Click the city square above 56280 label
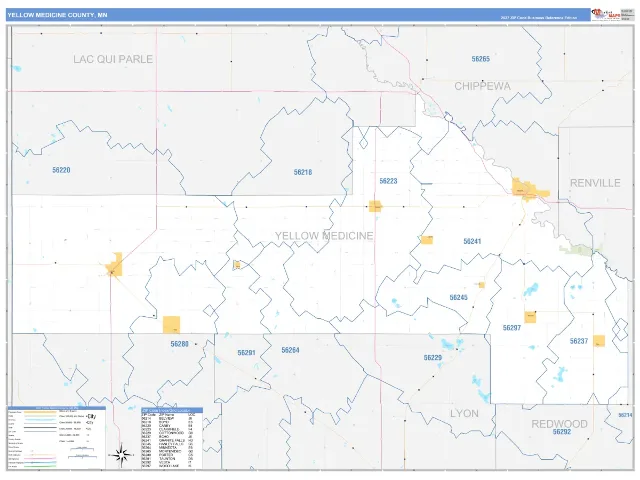This screenshot has width=640, height=480. tap(171, 325)
